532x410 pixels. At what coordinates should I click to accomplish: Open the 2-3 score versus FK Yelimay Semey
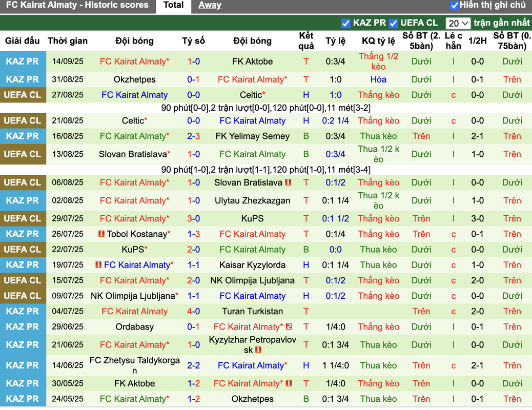click(193, 136)
